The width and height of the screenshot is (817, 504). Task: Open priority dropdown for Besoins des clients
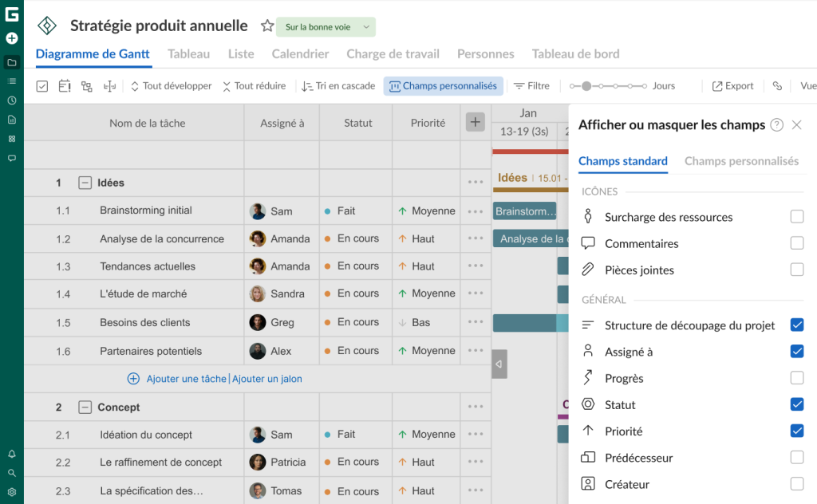pyautogui.click(x=426, y=322)
